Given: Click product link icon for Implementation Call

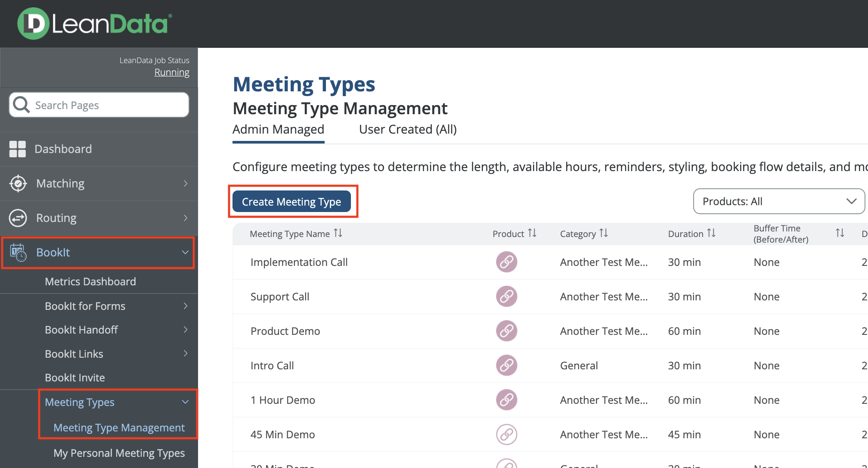Looking at the screenshot, I should (507, 262).
